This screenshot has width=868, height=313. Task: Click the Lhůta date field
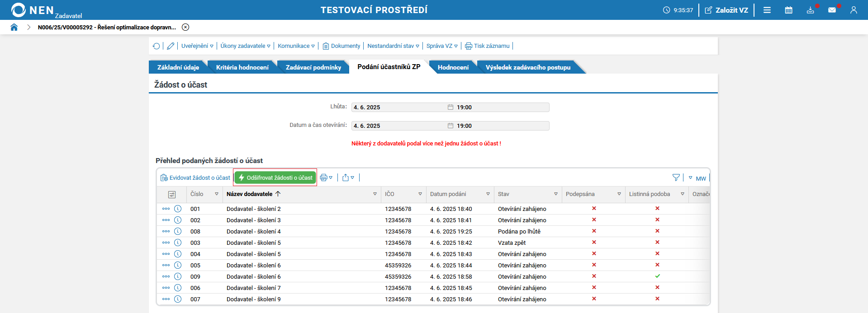point(399,107)
